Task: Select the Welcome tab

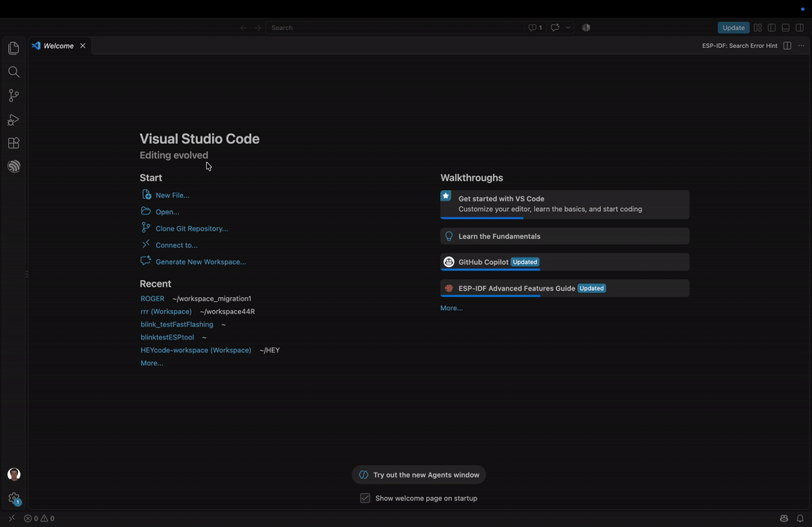Action: click(x=59, y=45)
